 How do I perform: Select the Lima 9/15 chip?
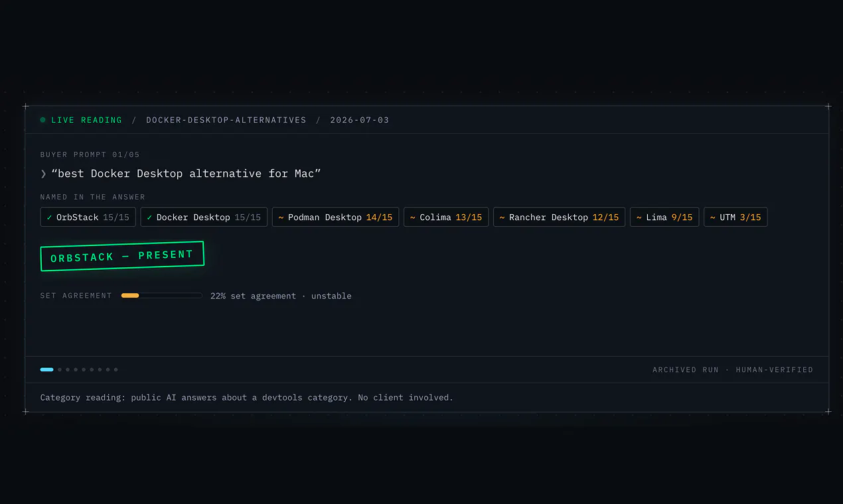[664, 218]
